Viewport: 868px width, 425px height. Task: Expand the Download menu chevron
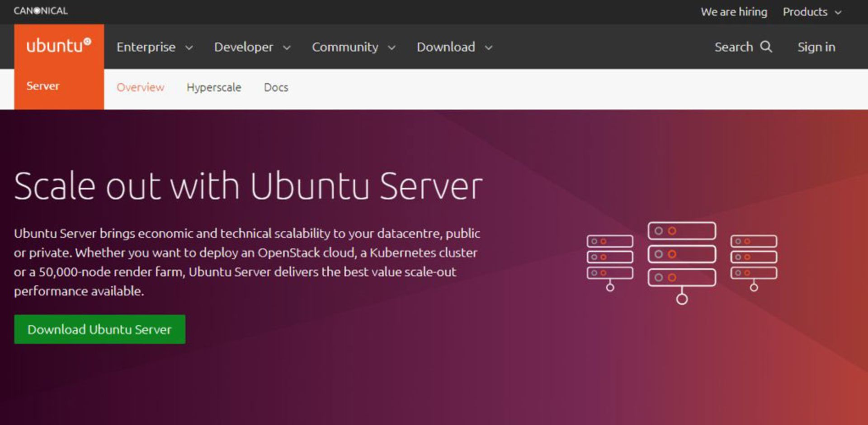pyautogui.click(x=488, y=48)
